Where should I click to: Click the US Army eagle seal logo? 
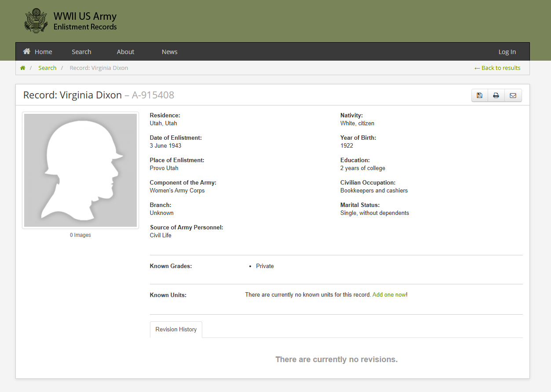click(36, 21)
